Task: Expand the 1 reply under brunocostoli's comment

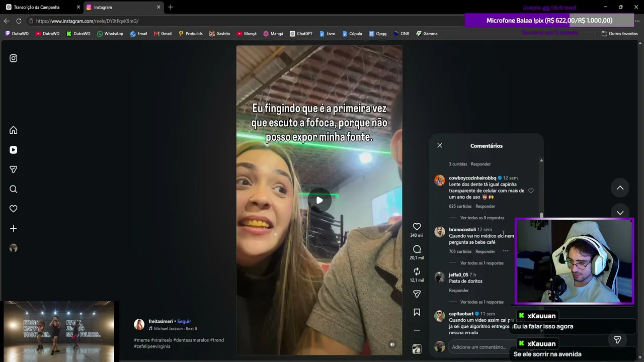Action: pyautogui.click(x=481, y=263)
